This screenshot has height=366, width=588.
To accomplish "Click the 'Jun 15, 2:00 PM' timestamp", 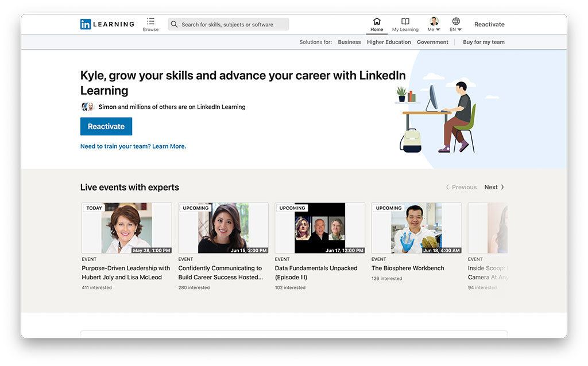I will [249, 250].
